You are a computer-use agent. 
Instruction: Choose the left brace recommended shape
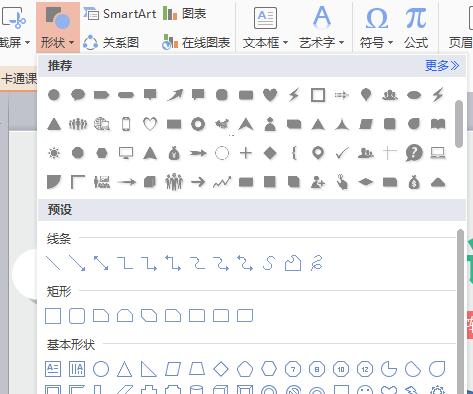coord(294,153)
